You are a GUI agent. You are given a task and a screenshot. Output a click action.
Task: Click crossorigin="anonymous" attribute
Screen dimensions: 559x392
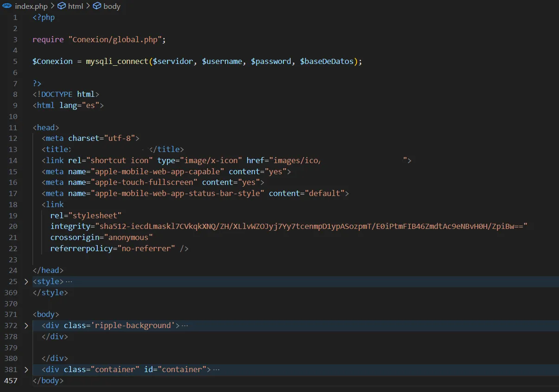pyautogui.click(x=102, y=237)
